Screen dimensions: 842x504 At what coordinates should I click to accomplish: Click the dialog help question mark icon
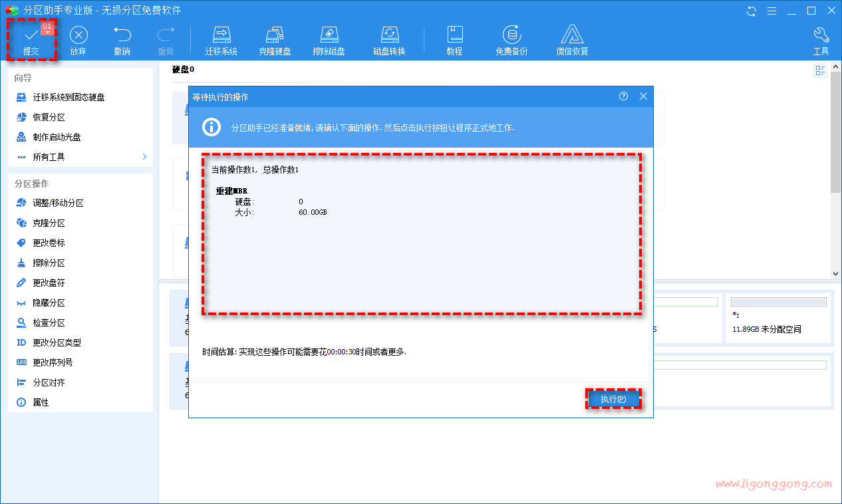click(x=623, y=96)
